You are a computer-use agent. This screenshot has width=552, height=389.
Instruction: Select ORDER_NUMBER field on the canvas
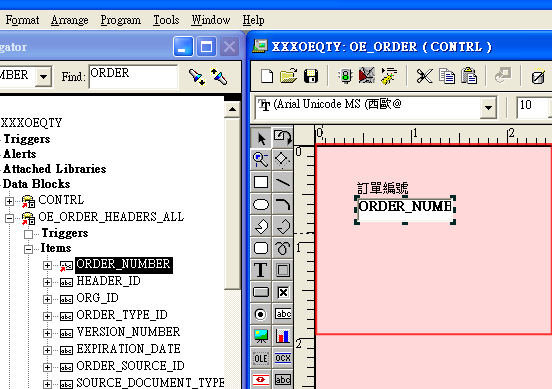coord(405,210)
